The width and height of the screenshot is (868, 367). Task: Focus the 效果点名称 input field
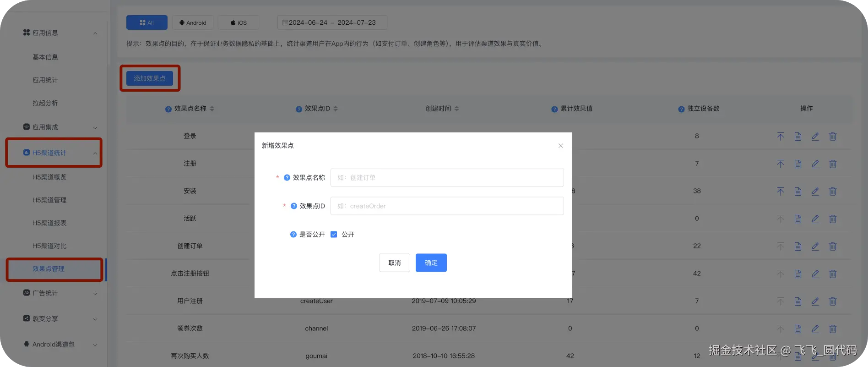coord(447,177)
